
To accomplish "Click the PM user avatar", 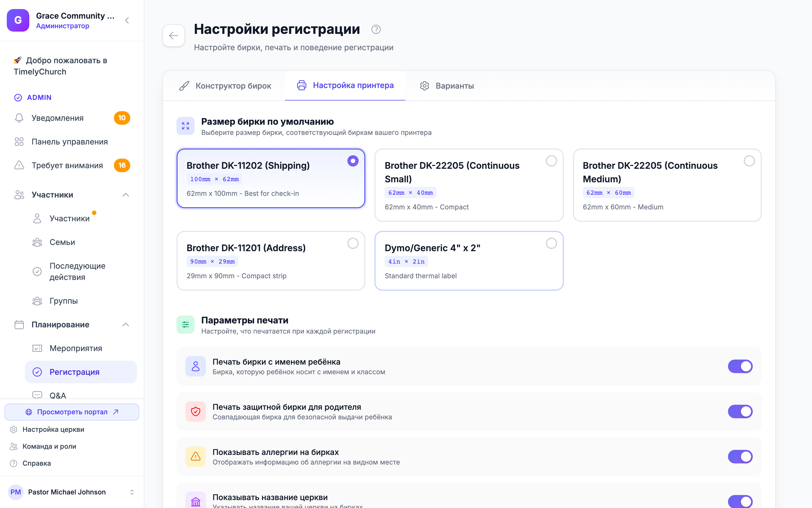I will pos(16,492).
